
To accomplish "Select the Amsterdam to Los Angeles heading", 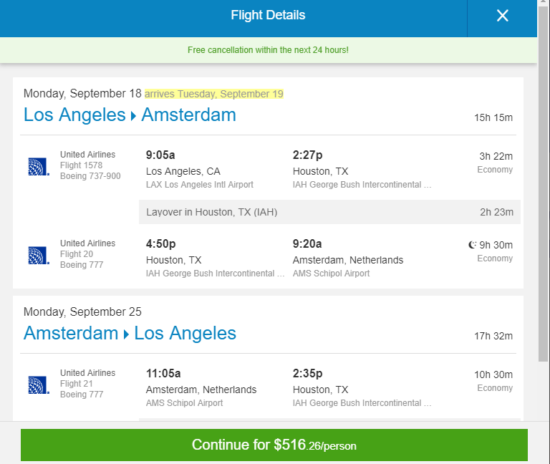I will 130,333.
